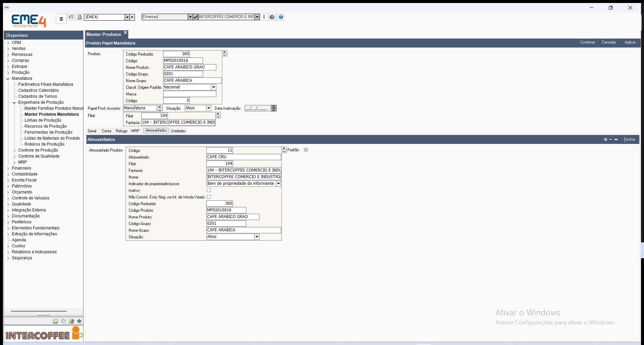Collapse the Manufatura tree node
Viewport: 644px width, 345px height.
[8, 79]
